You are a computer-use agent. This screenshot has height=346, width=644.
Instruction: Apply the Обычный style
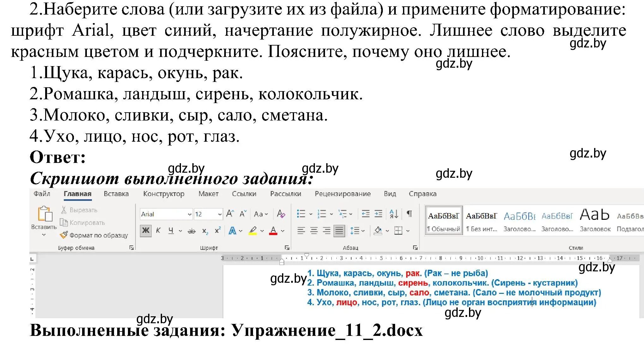click(x=444, y=220)
